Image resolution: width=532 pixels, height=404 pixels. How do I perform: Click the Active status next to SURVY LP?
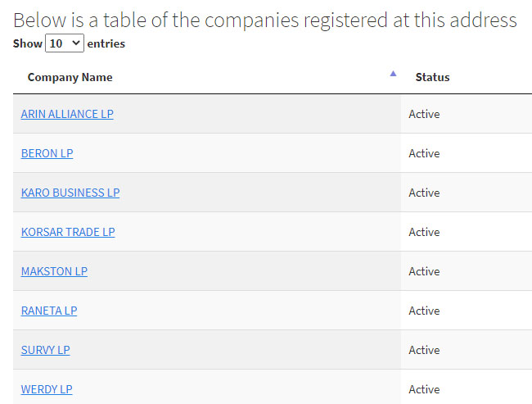pyautogui.click(x=424, y=350)
